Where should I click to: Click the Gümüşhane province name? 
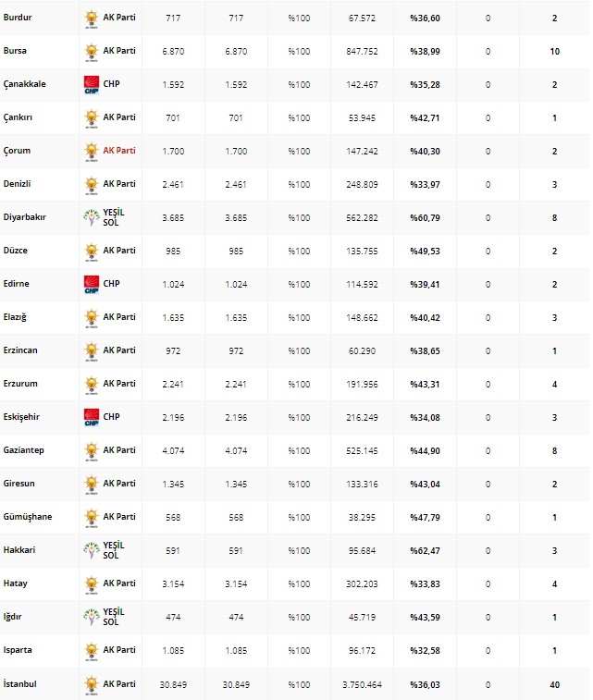click(28, 517)
